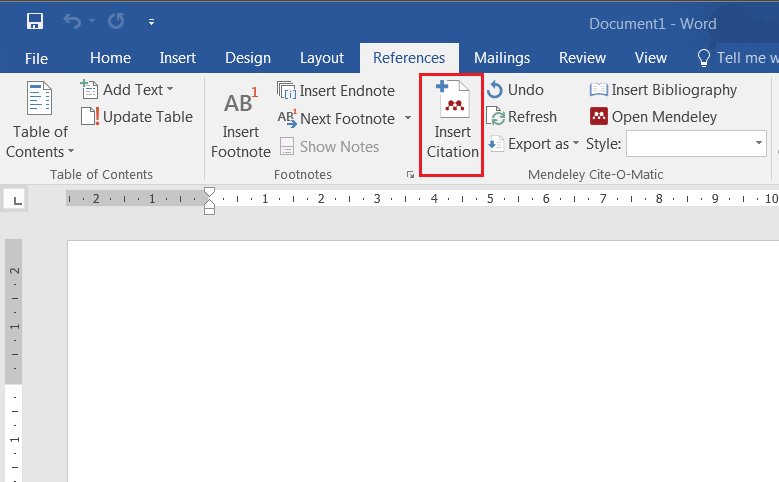This screenshot has height=482, width=779.
Task: Switch to the Layout tab
Action: coord(321,58)
